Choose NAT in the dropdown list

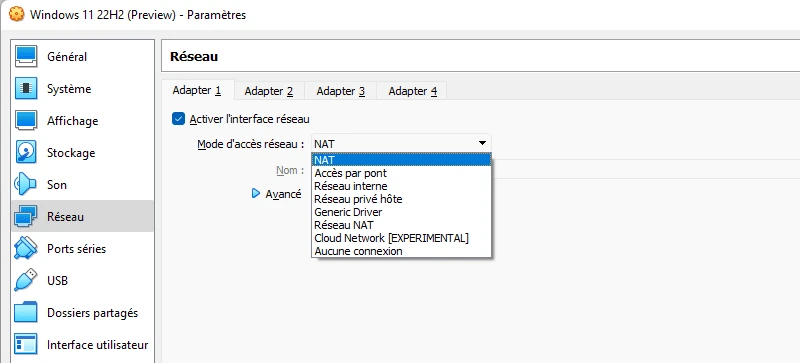pos(401,160)
